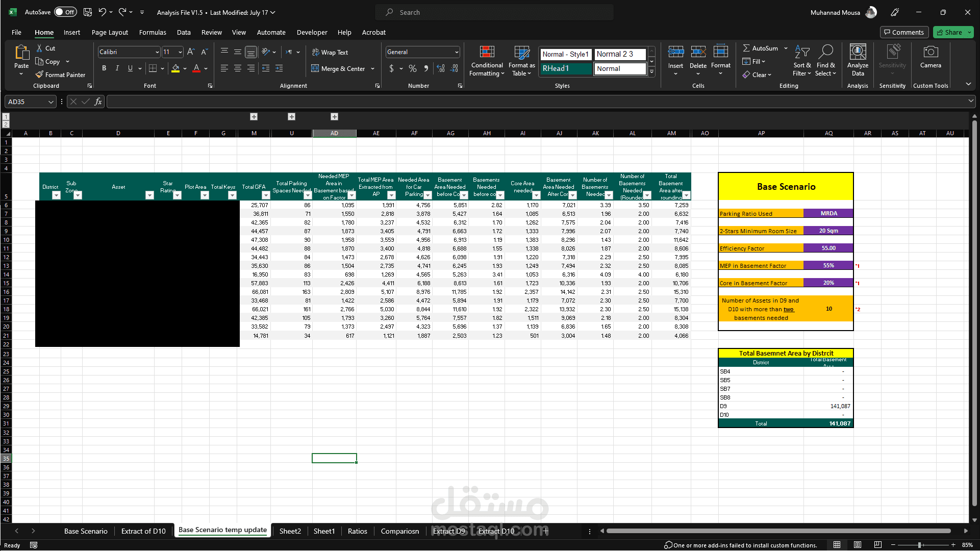980x551 pixels.
Task: Click the Insert Function fx icon
Action: click(x=98, y=102)
